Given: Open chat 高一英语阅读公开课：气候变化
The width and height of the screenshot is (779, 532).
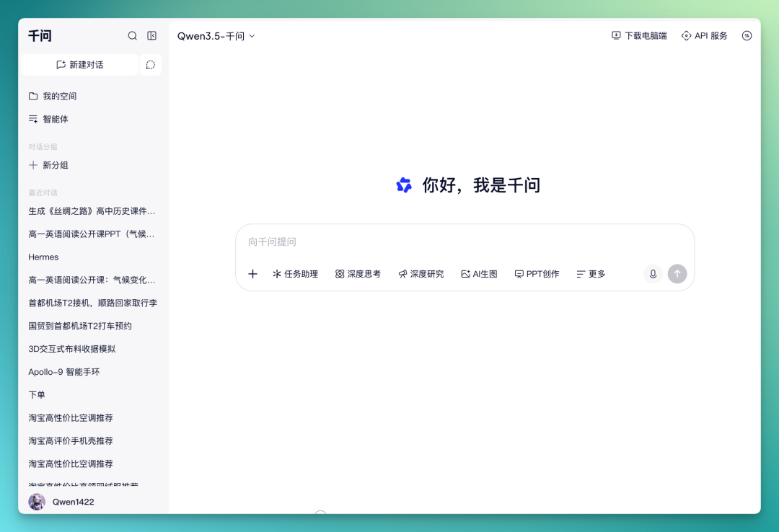Looking at the screenshot, I should tap(92, 280).
